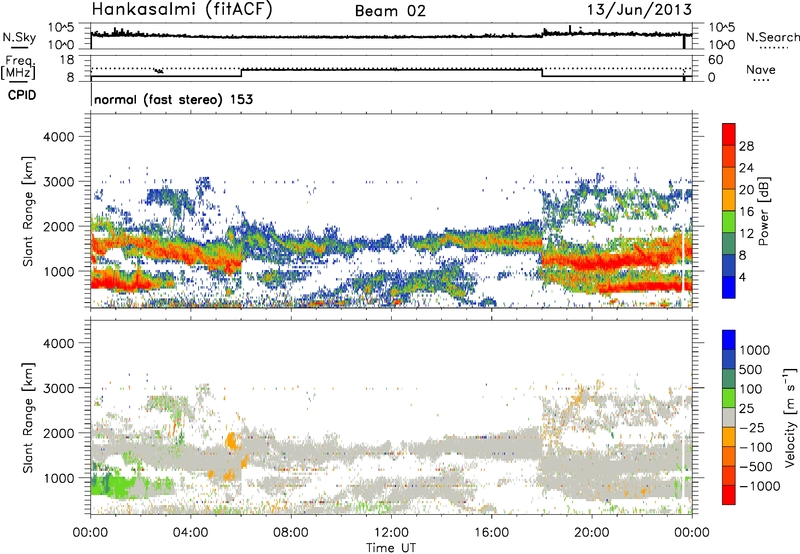Click the sky noise spike near 19:00 UT
Viewport: 800px width, 554px height.
570,30
